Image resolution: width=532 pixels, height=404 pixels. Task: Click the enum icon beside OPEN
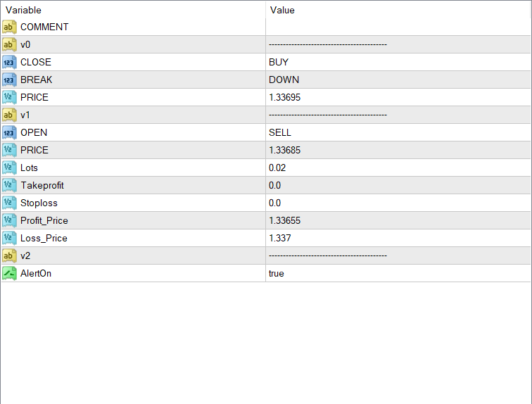point(9,132)
